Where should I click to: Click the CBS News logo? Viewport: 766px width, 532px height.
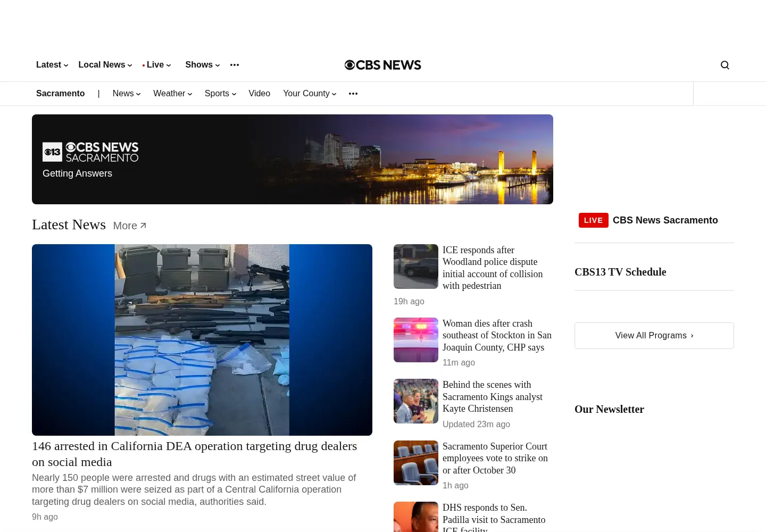tap(383, 65)
